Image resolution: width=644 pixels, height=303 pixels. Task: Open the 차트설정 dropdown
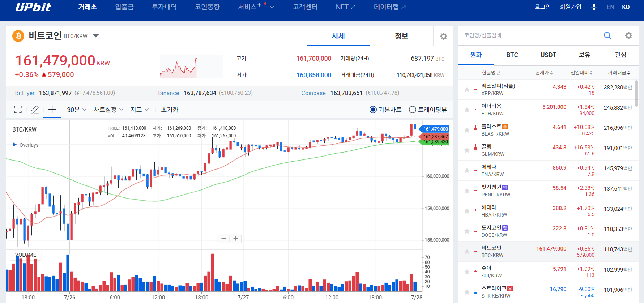[108, 110]
